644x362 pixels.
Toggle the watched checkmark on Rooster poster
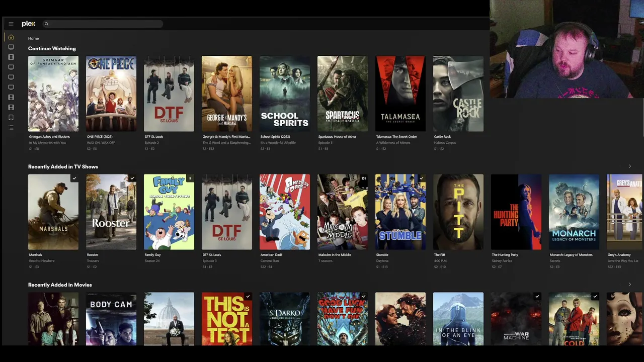coord(132,178)
